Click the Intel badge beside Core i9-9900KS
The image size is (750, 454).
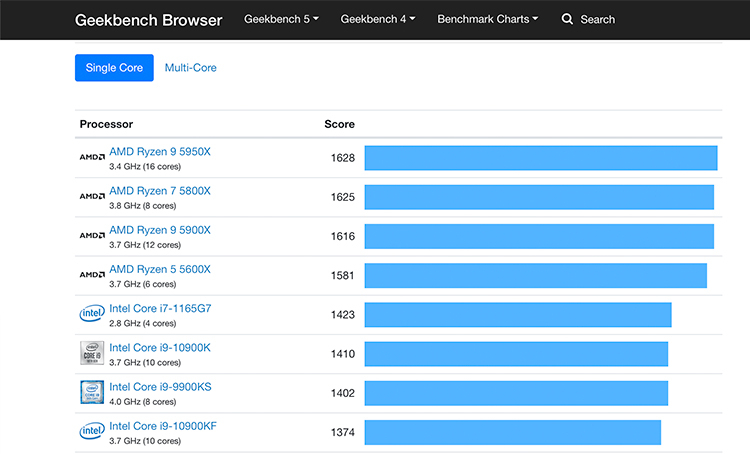[91, 392]
